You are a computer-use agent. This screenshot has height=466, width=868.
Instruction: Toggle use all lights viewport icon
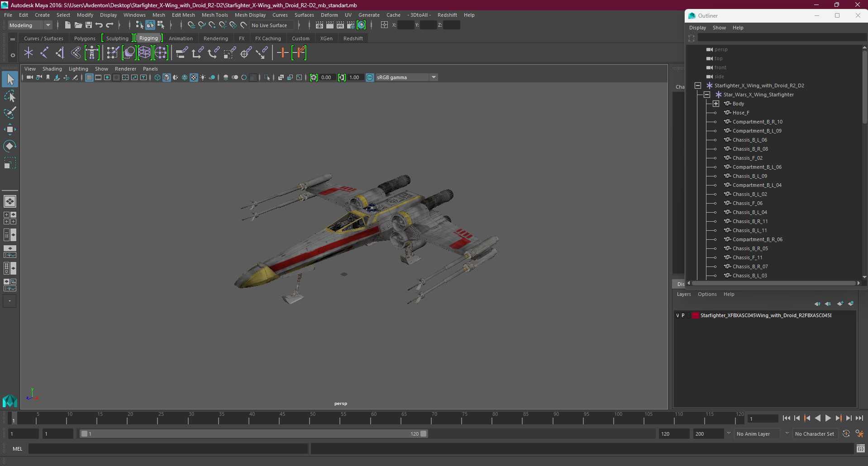pos(203,77)
